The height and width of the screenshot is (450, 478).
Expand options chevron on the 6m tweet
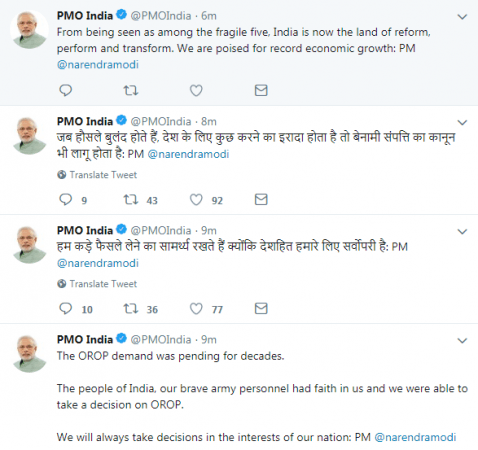coord(462,17)
